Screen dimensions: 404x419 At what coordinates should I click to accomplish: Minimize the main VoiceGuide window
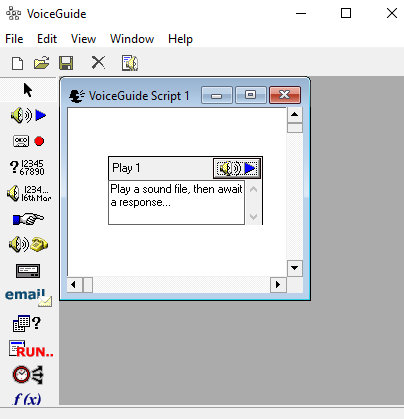[x=301, y=14]
